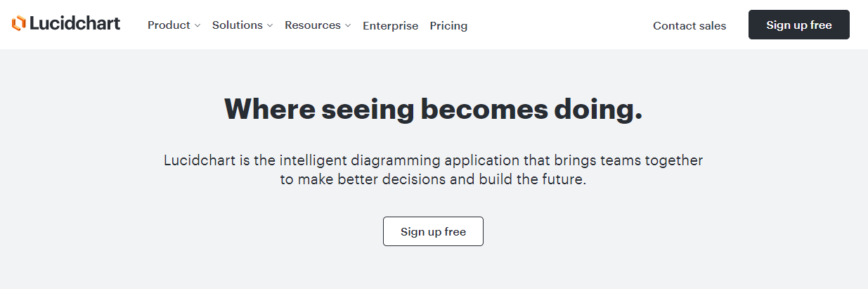Expand the chevron next to Resources

point(348,25)
